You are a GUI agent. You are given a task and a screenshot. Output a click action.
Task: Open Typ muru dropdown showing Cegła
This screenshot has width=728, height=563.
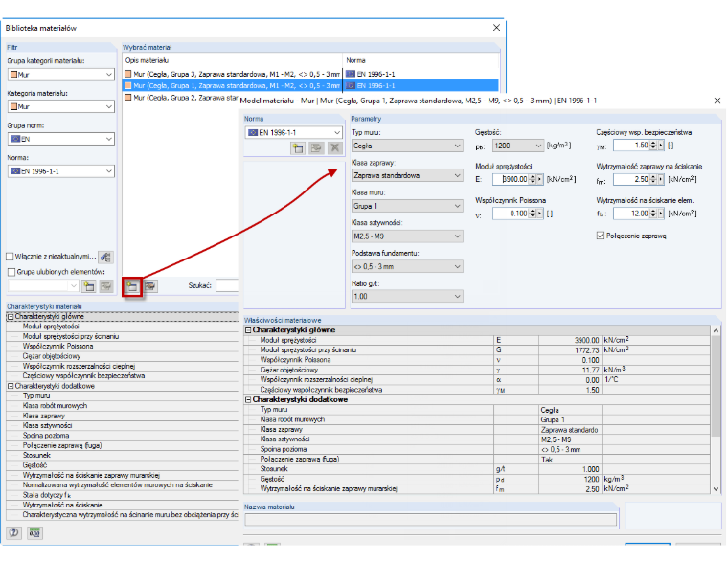[457, 146]
